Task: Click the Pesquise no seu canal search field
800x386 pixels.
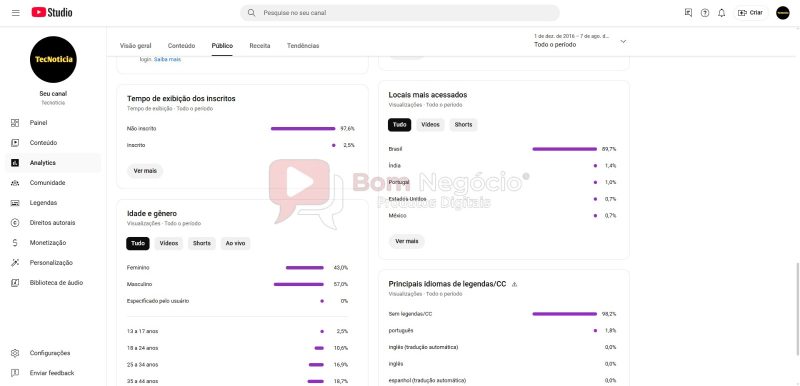Action: point(399,13)
